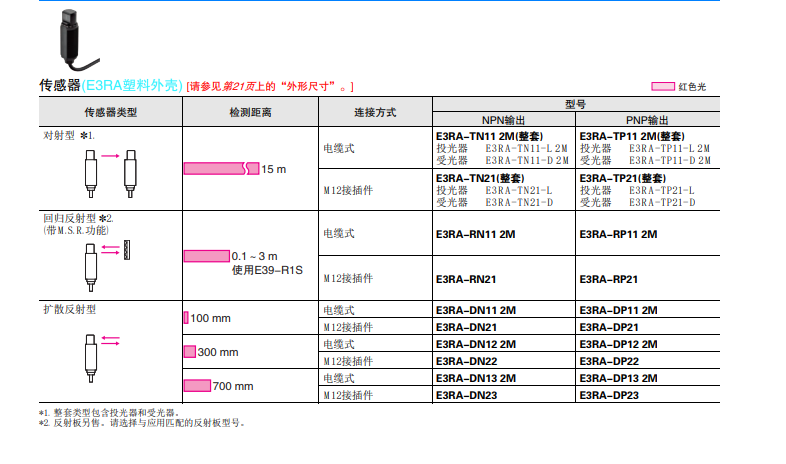This screenshot has width=786, height=464.
Task: Click the '传感器类型' column header
Action: tap(111, 112)
